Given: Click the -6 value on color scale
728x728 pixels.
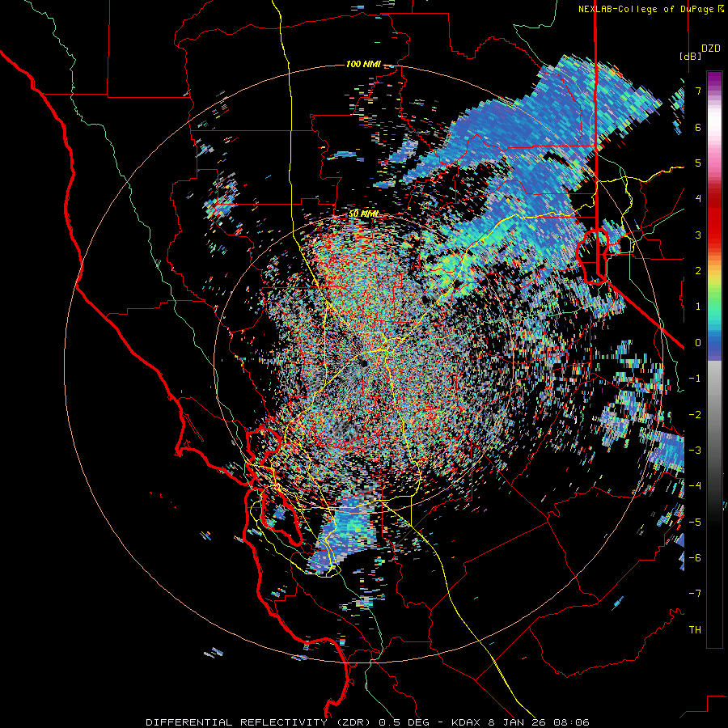Looking at the screenshot, I should [x=695, y=557].
